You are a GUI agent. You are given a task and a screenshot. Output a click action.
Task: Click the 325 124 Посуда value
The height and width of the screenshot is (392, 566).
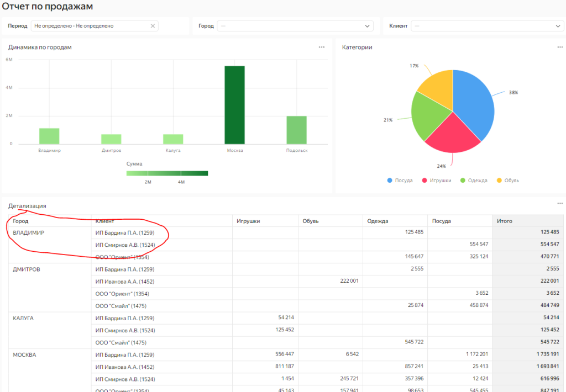479,256
